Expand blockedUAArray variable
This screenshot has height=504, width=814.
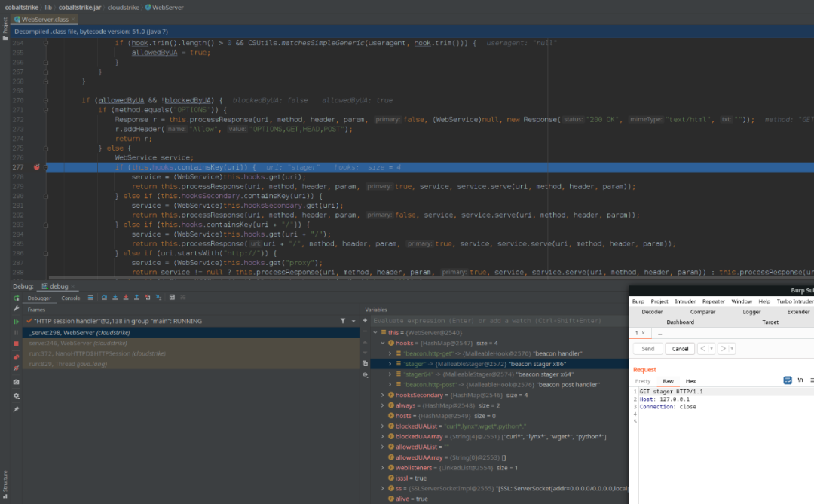click(383, 436)
